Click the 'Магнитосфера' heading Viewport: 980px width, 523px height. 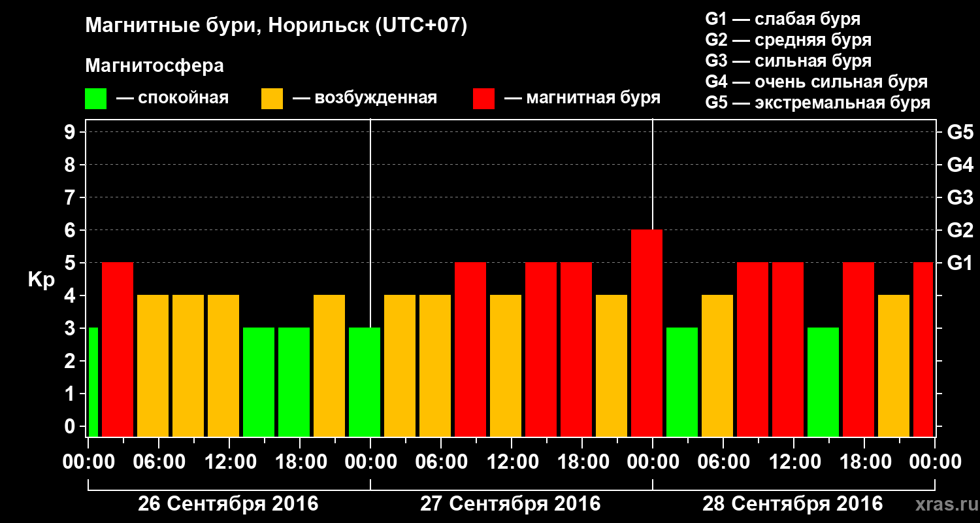(154, 66)
